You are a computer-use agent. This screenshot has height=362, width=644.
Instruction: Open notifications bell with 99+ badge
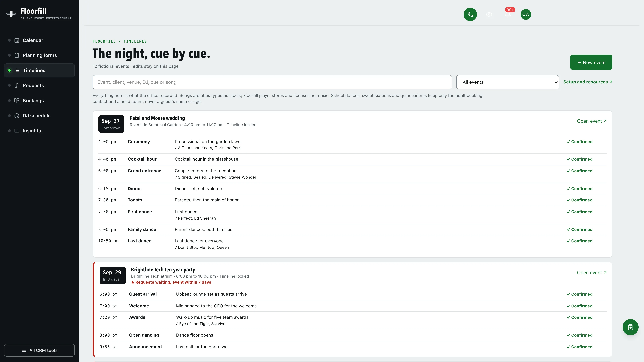[508, 14]
